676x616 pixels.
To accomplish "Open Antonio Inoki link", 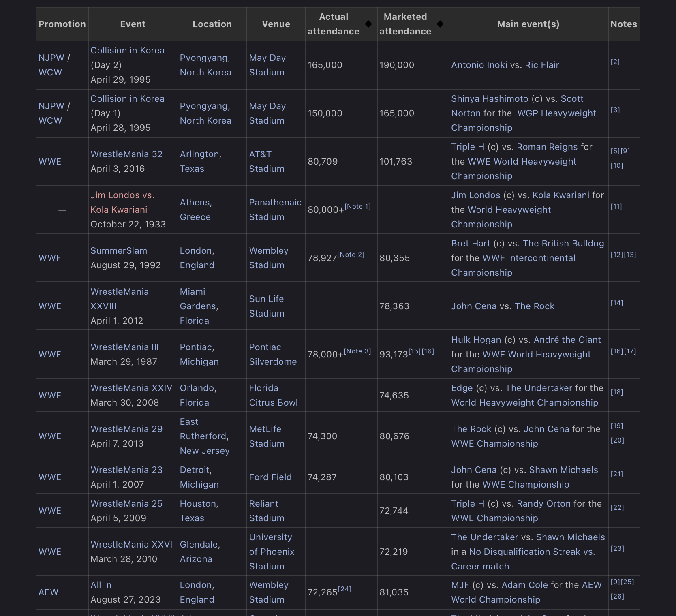I will coord(479,65).
